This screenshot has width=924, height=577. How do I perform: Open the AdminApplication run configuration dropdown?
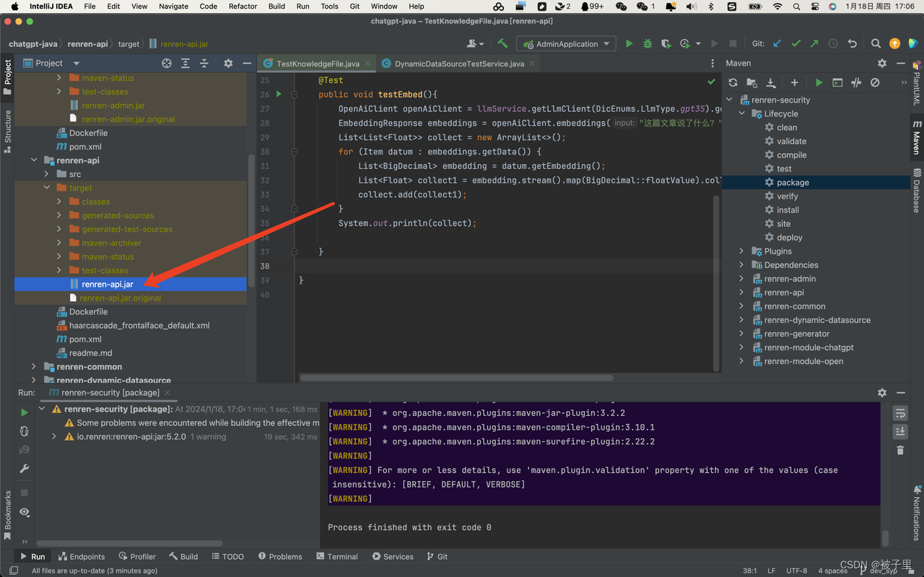(567, 43)
